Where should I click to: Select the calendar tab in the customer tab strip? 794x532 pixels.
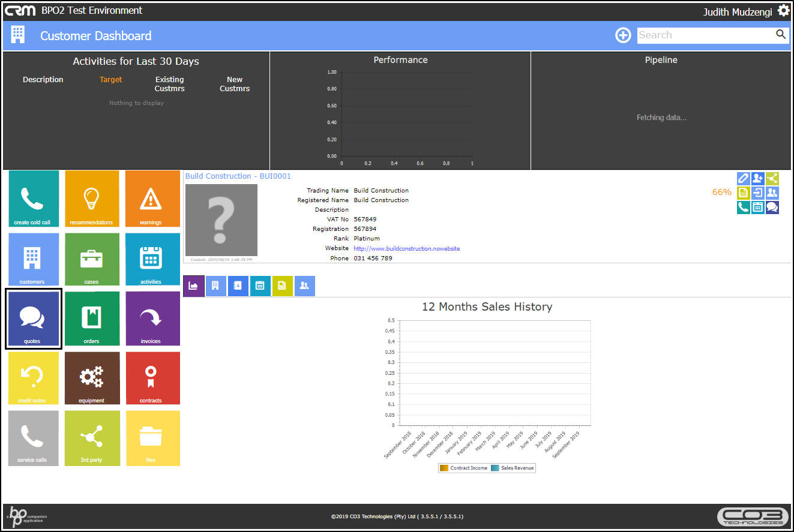(x=260, y=286)
